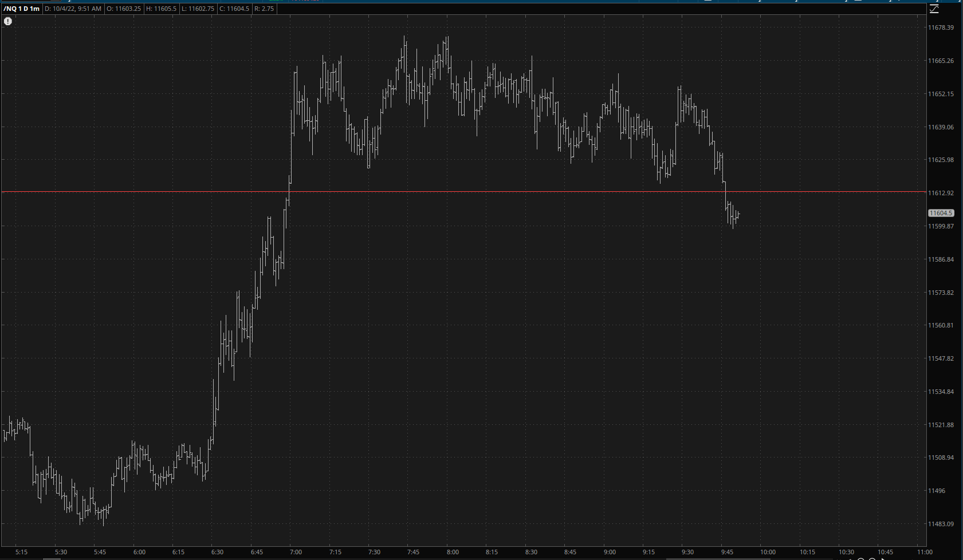Click the 9:45 time axis label

click(x=727, y=552)
